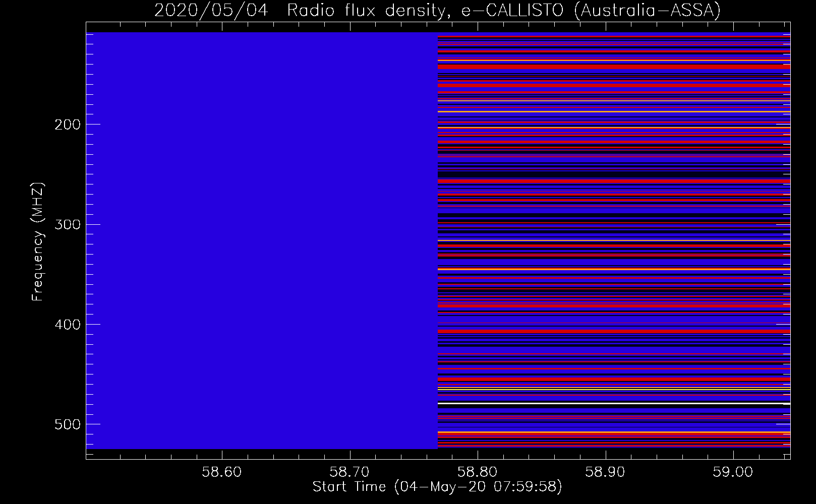Click the 58.80 time tick label

(478, 472)
